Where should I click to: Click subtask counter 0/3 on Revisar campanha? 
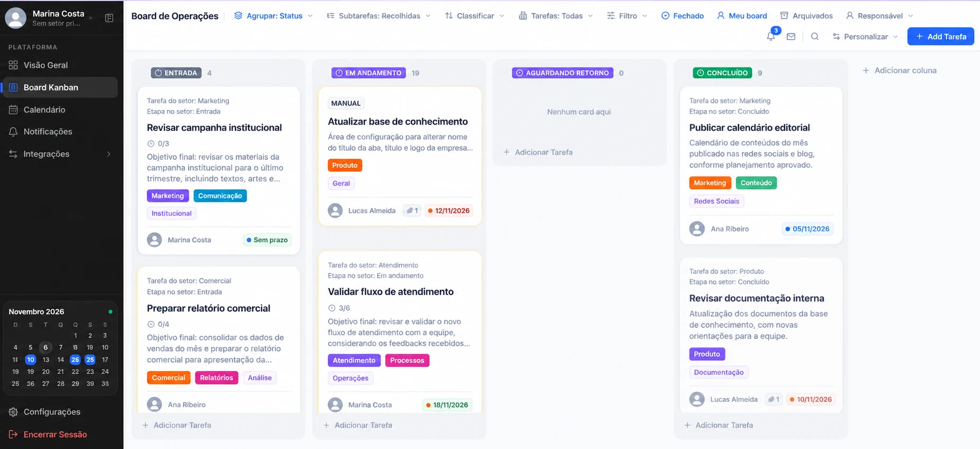pos(158,143)
